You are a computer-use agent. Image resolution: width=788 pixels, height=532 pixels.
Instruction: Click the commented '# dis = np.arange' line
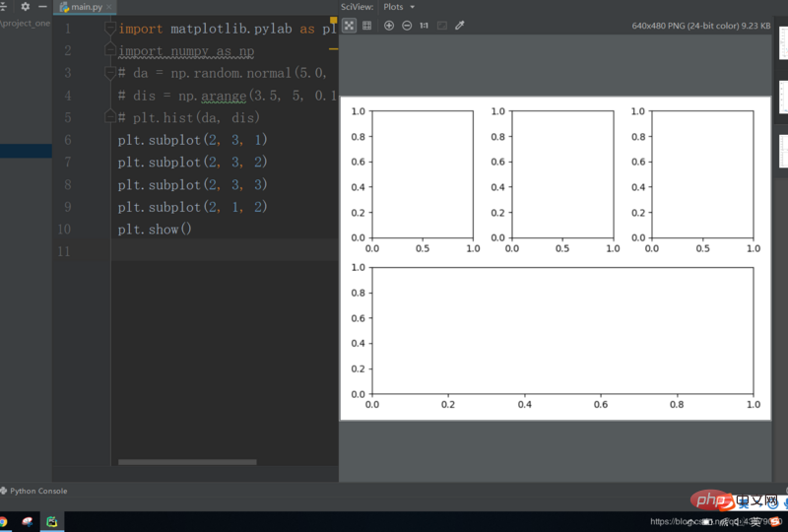(x=228, y=95)
